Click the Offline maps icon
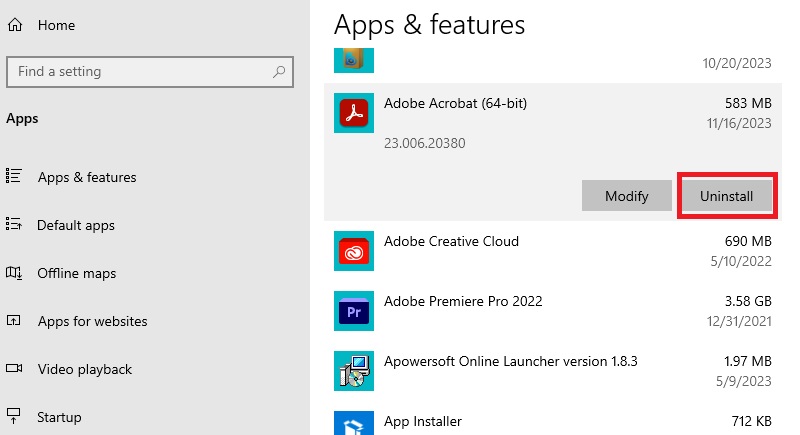 click(14, 272)
